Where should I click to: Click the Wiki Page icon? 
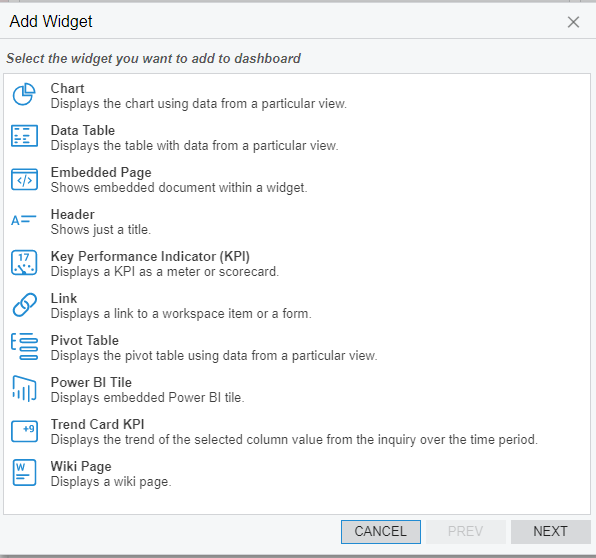pos(24,472)
